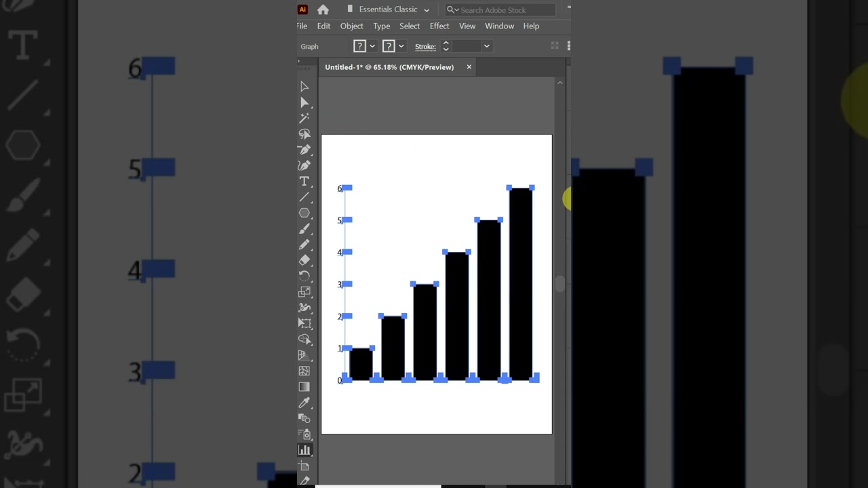Open the control panel options menu
The height and width of the screenshot is (488, 868).
[568, 45]
